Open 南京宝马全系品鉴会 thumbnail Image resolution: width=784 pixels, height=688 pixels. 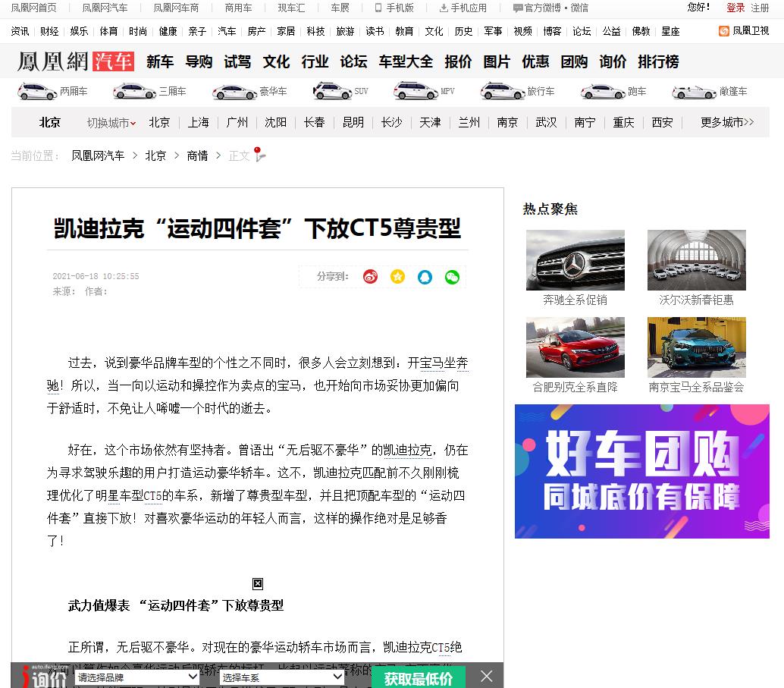(697, 347)
